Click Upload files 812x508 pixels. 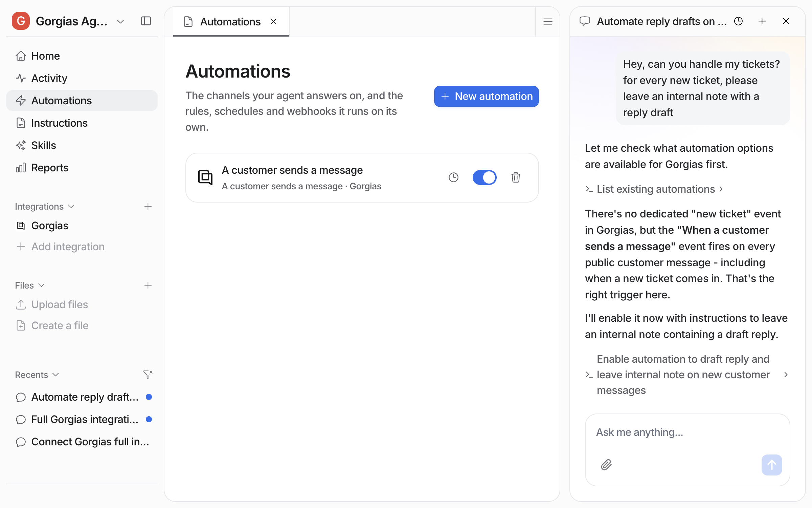tap(82, 304)
